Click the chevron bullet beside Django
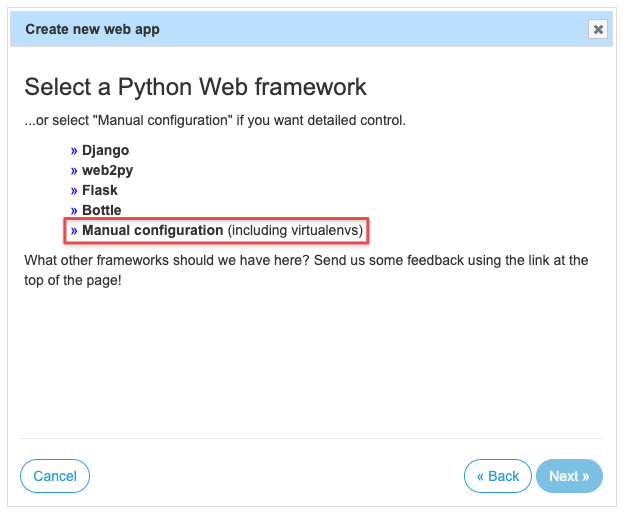 [x=74, y=150]
